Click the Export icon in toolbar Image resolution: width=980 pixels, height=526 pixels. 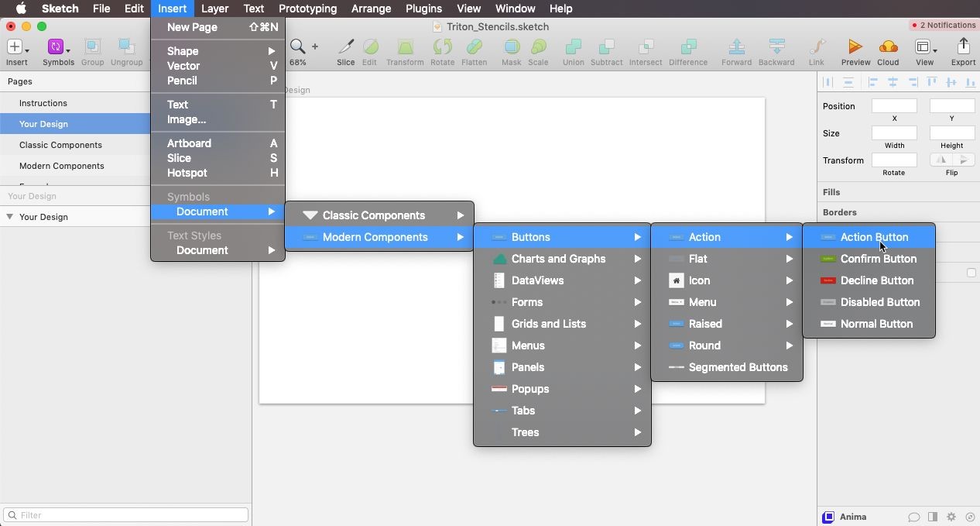(x=963, y=48)
